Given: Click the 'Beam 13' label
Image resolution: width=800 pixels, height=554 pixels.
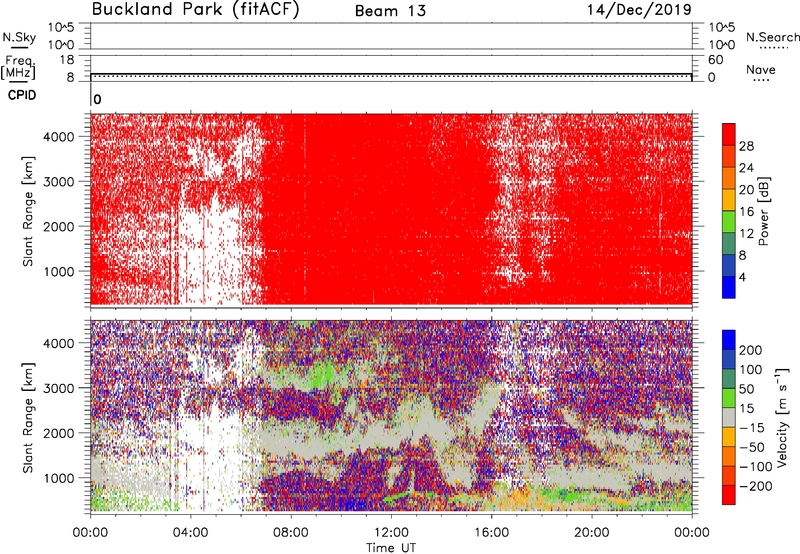Looking at the screenshot, I should (390, 11).
